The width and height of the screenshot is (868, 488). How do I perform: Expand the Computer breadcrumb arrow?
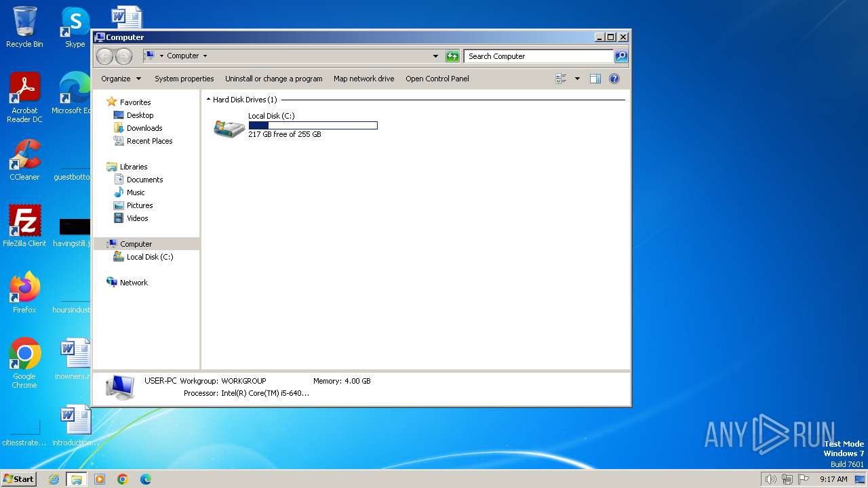[205, 56]
